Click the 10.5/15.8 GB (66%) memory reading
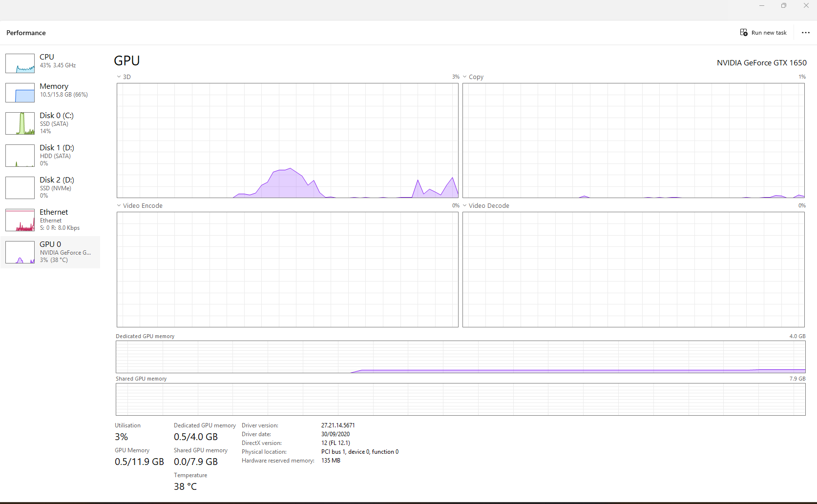 coord(64,95)
